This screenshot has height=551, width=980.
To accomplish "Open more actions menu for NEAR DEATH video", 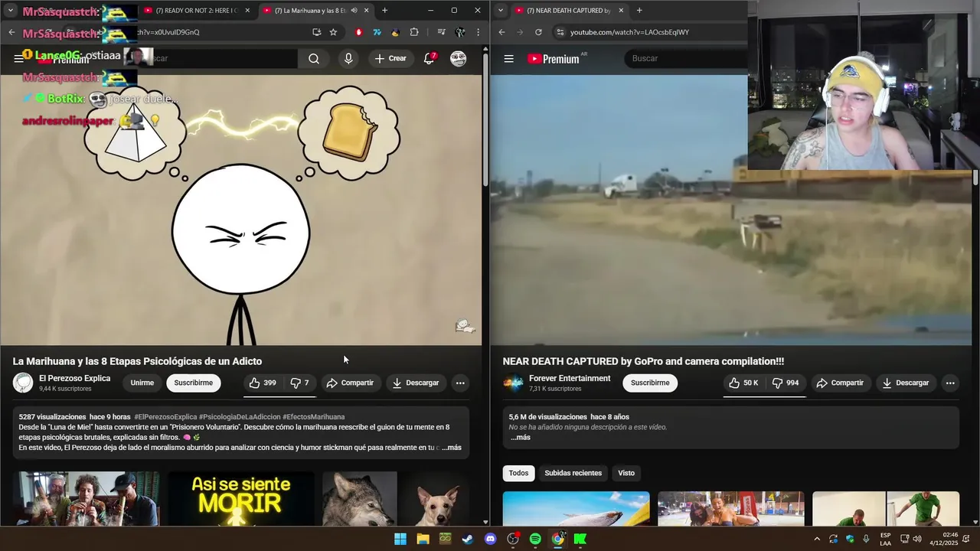I will coord(950,383).
